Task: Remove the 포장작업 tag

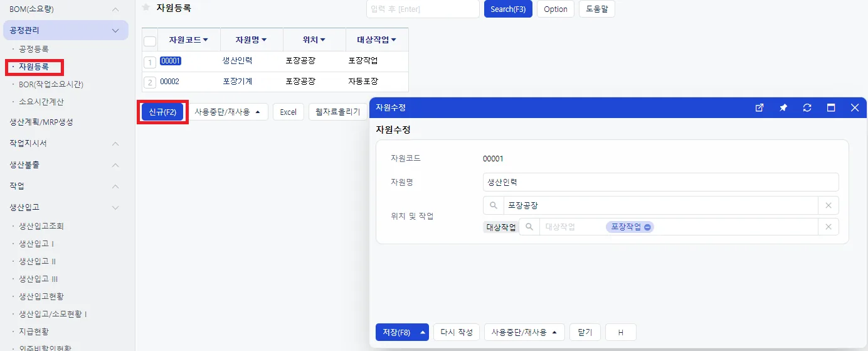Action: (x=647, y=227)
